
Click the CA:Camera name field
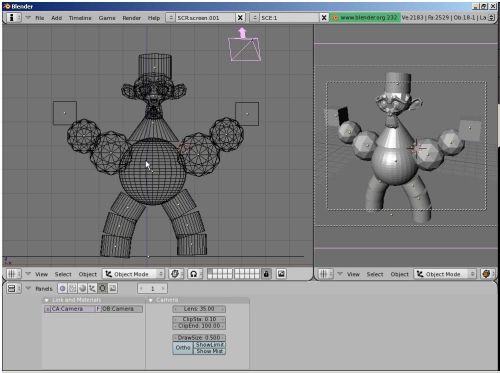pos(70,309)
